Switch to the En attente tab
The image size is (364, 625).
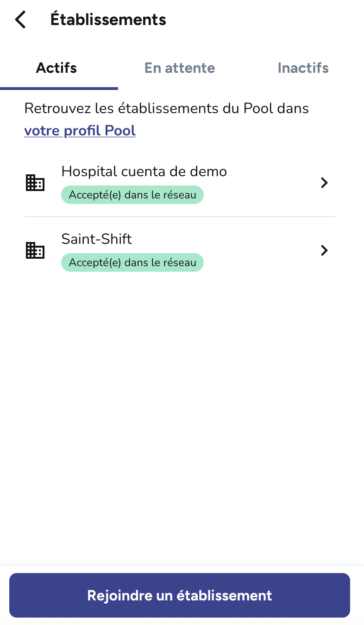180,68
